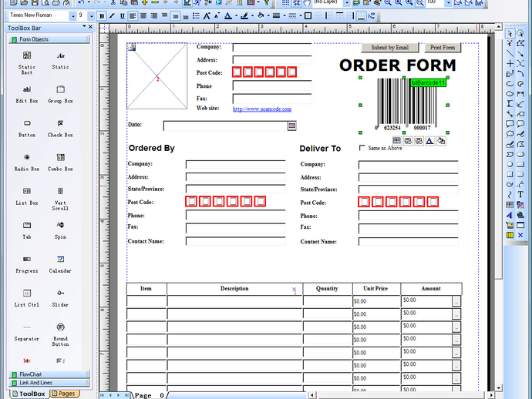The width and height of the screenshot is (532, 399).
Task: Select the Calendar form object
Action: [x=60, y=264]
